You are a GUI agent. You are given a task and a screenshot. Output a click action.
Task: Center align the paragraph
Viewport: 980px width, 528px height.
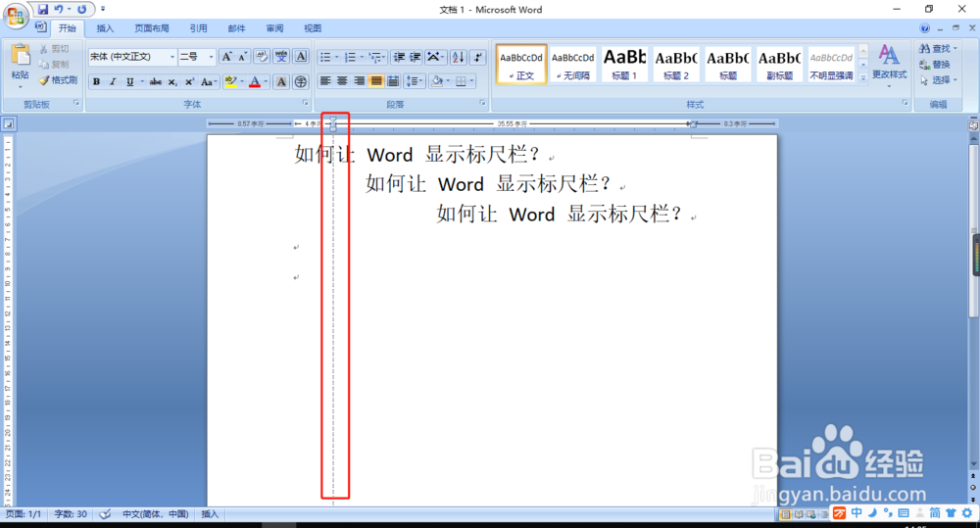[x=342, y=81]
